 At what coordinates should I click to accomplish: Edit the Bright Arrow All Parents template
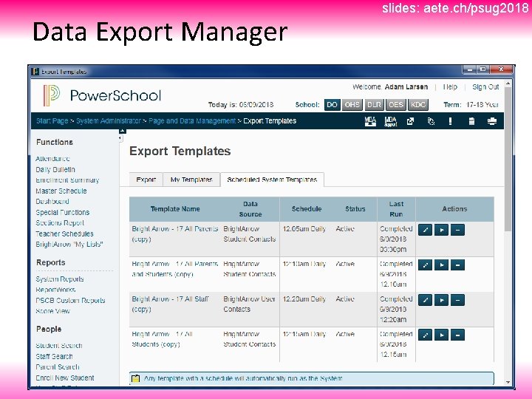click(425, 230)
